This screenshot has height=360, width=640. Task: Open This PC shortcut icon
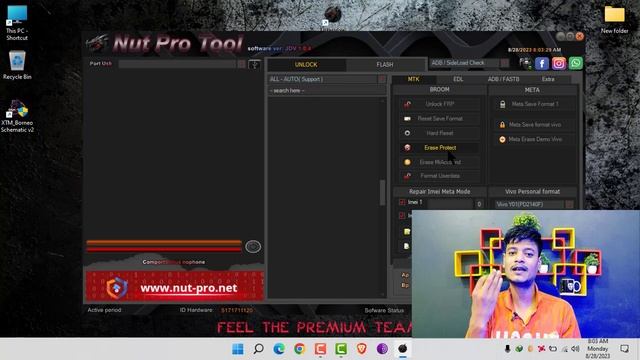click(17, 23)
